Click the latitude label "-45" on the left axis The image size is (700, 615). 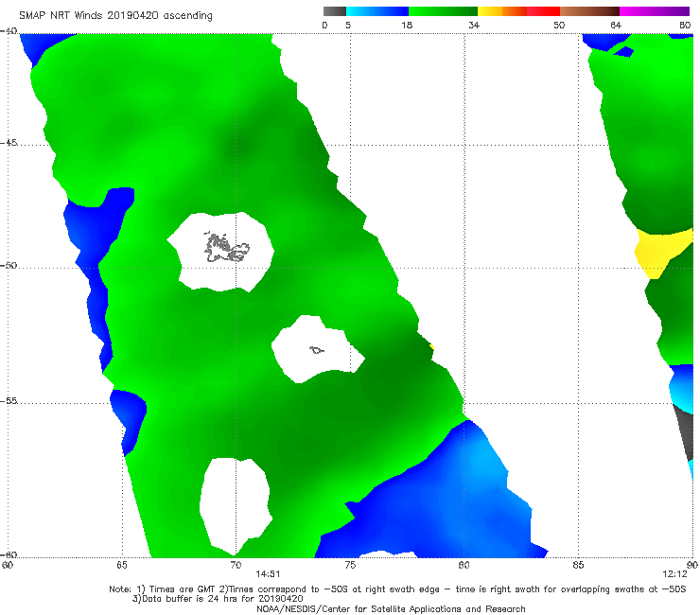(9, 143)
